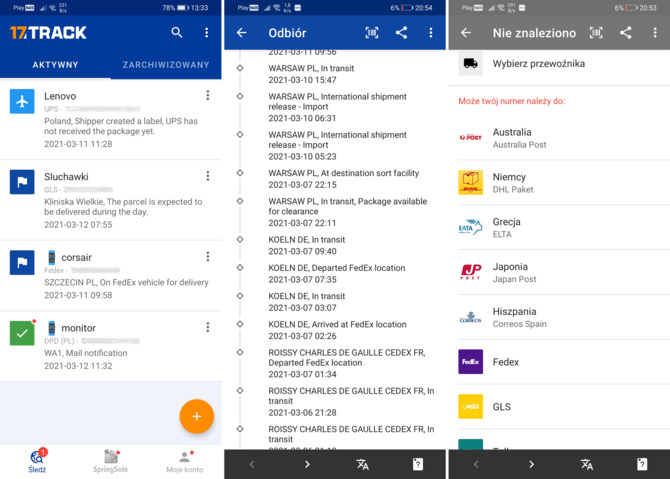
Task: Open the SpringSole bottom navigation tab
Action: 111,461
